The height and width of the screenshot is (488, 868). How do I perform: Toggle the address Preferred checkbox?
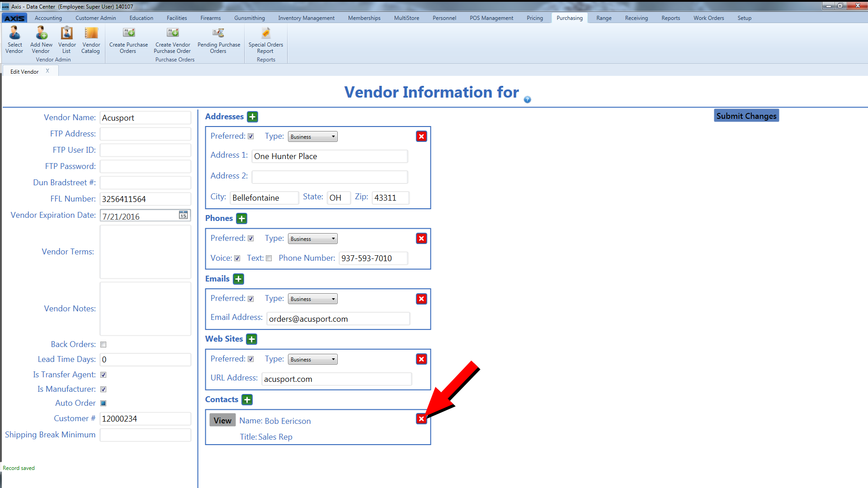click(251, 136)
